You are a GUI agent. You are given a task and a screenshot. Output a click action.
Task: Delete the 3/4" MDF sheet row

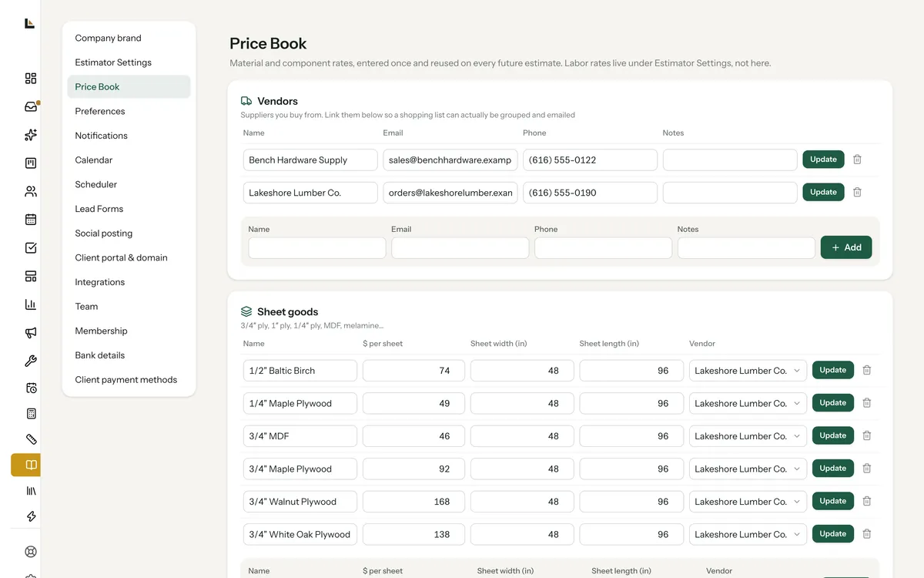point(866,435)
